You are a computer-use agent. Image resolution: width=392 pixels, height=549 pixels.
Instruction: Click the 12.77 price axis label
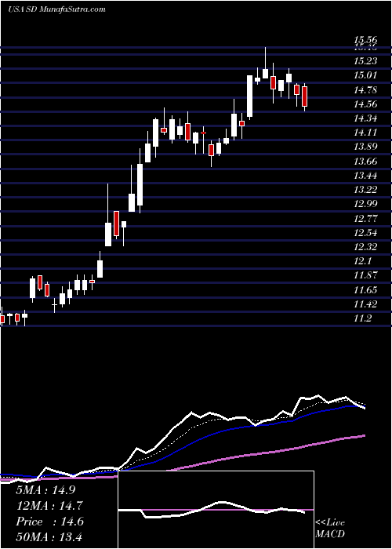[366, 219]
